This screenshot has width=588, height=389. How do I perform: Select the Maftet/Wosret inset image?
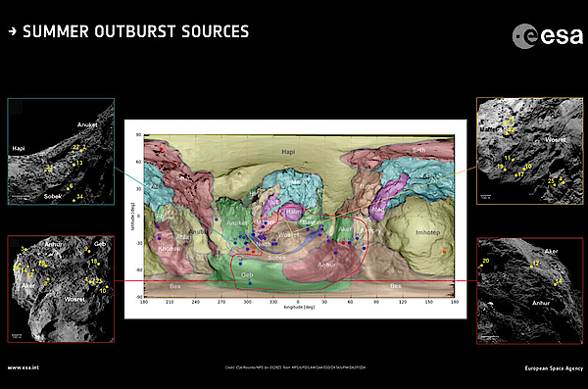tap(530, 151)
